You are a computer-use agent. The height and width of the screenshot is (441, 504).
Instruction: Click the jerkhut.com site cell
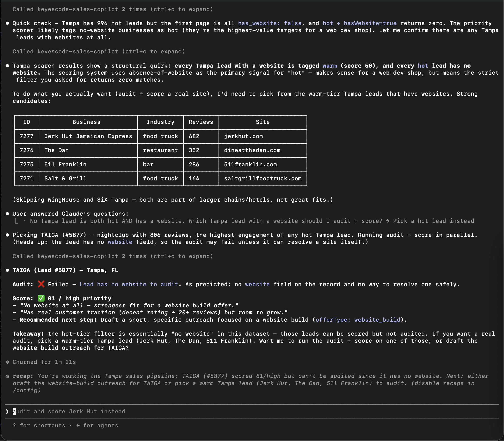[x=263, y=136]
